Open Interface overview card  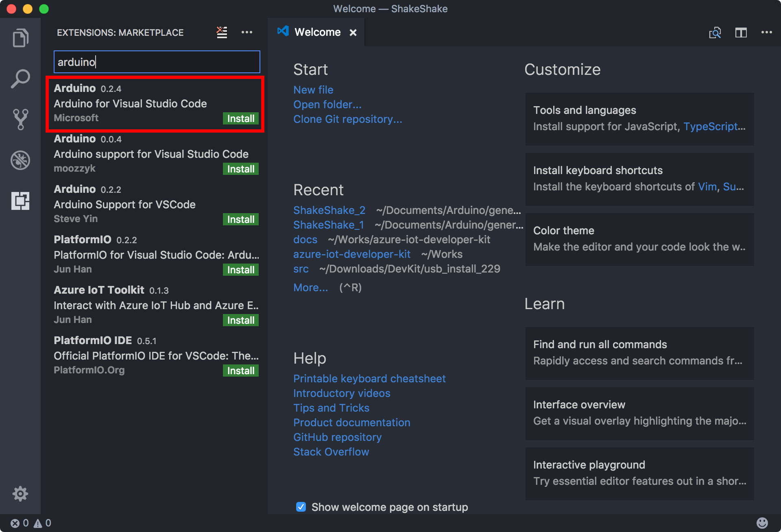639,413
